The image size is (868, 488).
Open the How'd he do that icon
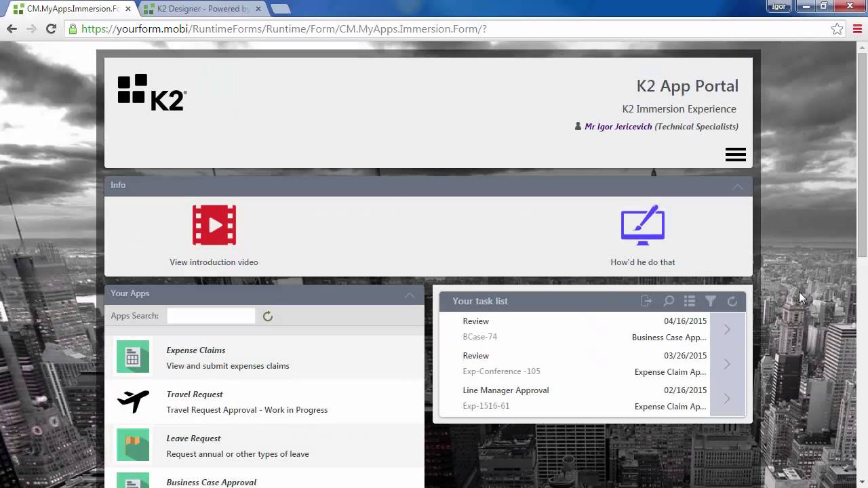(x=643, y=225)
